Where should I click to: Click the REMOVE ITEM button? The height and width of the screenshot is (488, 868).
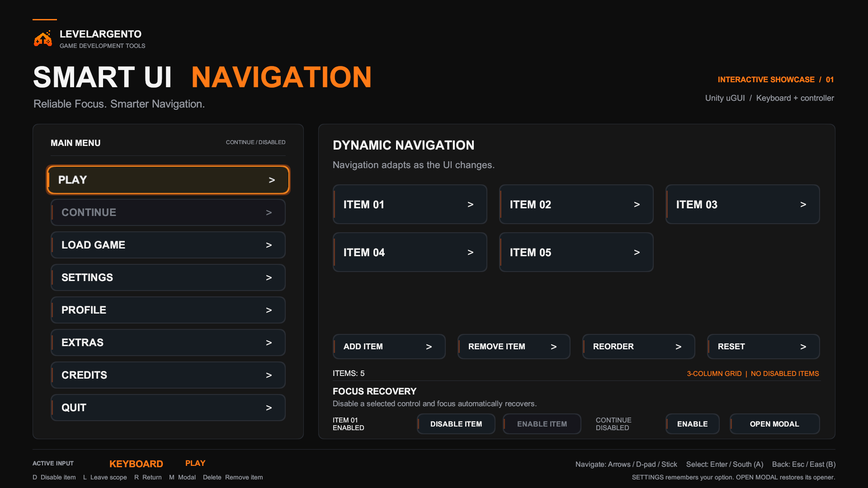[514, 347]
